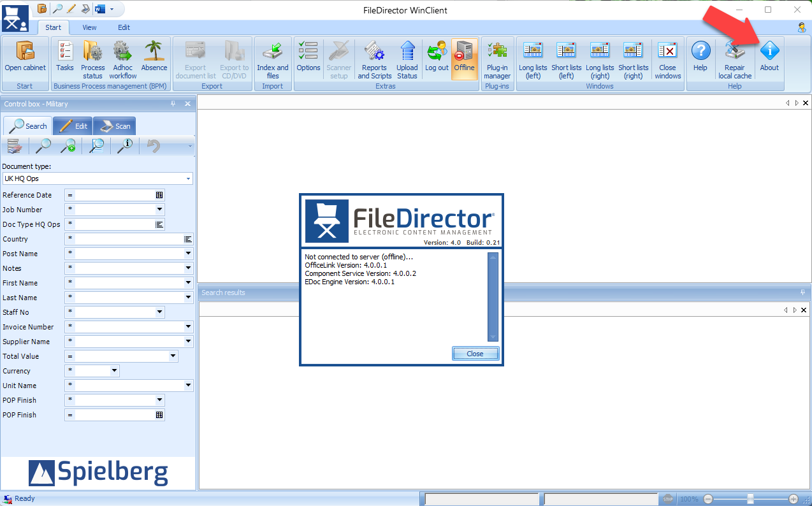
Task: Expand the Last Name dropdown
Action: [188, 298]
